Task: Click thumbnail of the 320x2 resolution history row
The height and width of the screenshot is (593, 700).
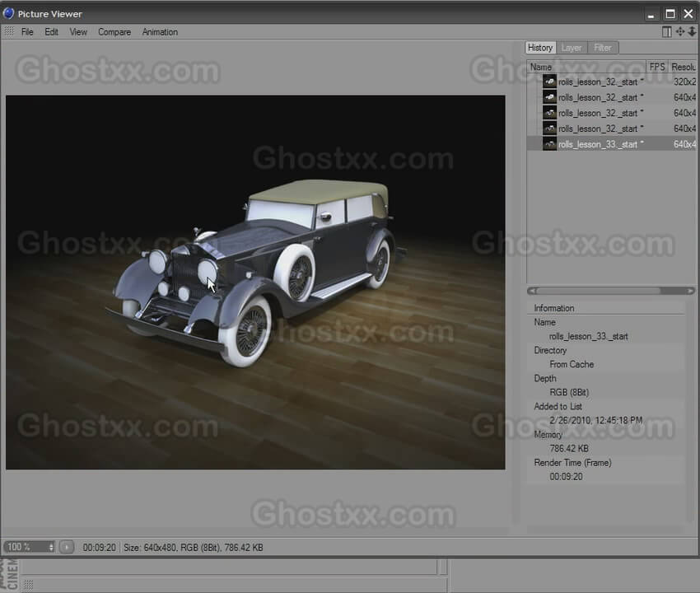Action: coord(549,82)
